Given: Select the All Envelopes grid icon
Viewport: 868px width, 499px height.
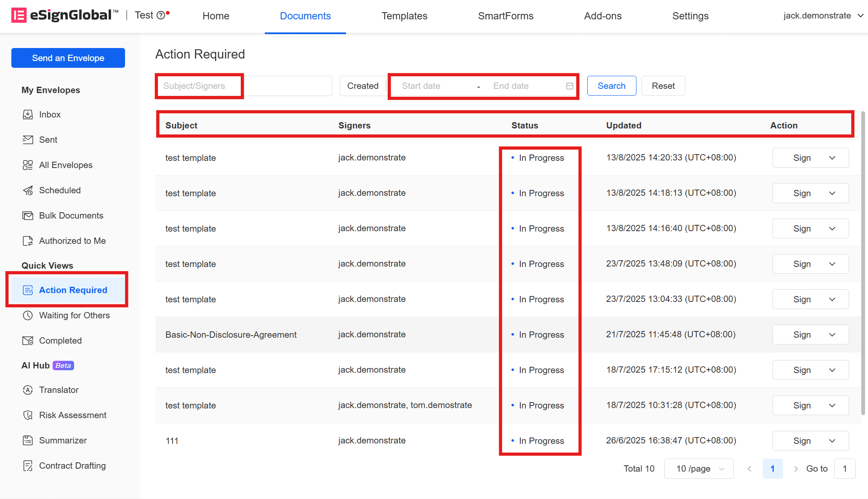Looking at the screenshot, I should coord(28,165).
